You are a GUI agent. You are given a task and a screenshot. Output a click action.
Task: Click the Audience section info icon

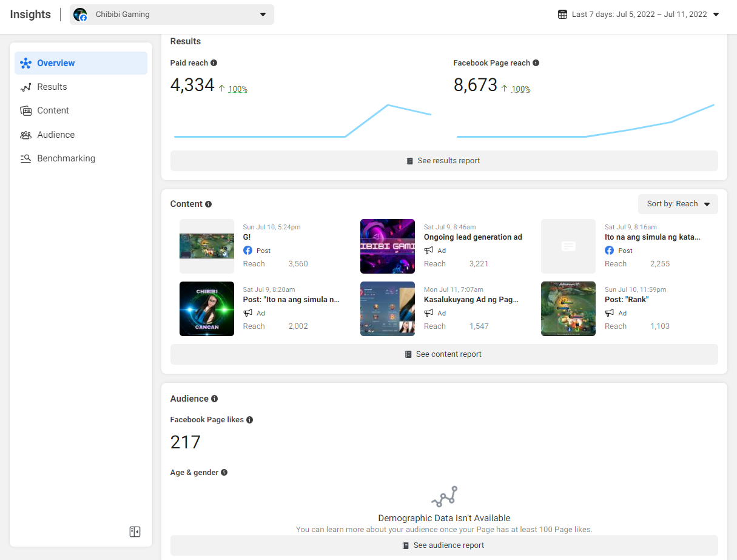(x=214, y=399)
